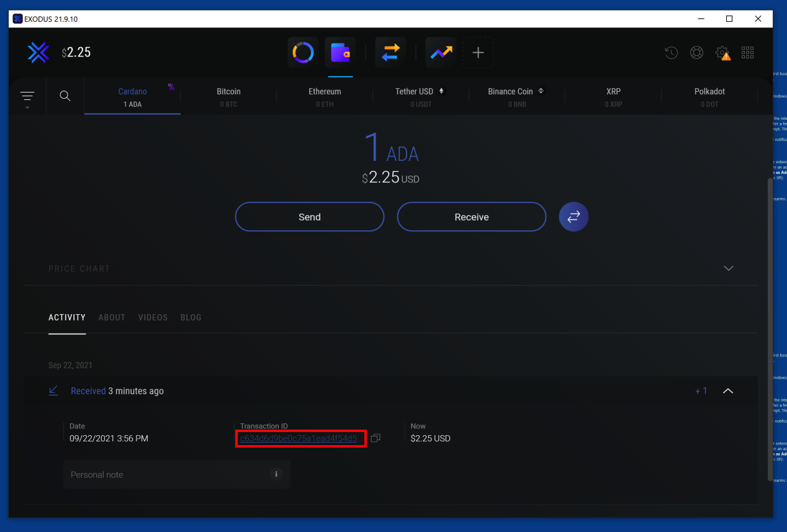Click the plus icon to add app
This screenshot has height=532, width=787.
pyautogui.click(x=478, y=53)
